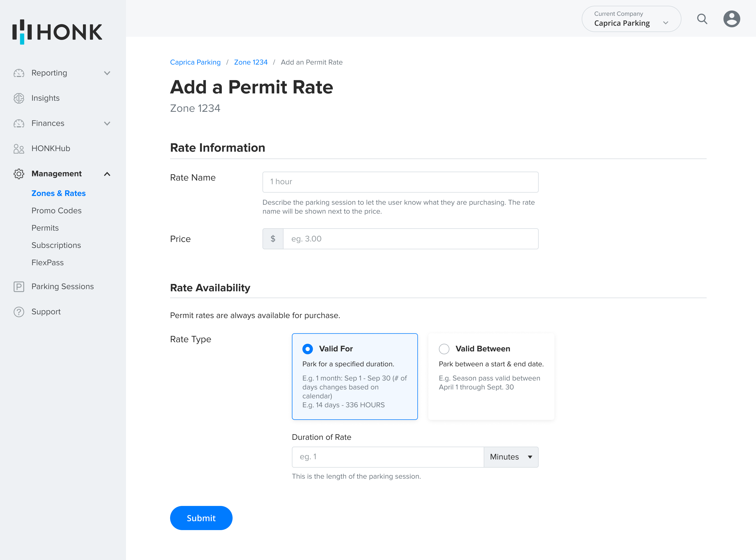The height and width of the screenshot is (560, 756).
Task: Click the Management gear icon
Action: coord(19,174)
